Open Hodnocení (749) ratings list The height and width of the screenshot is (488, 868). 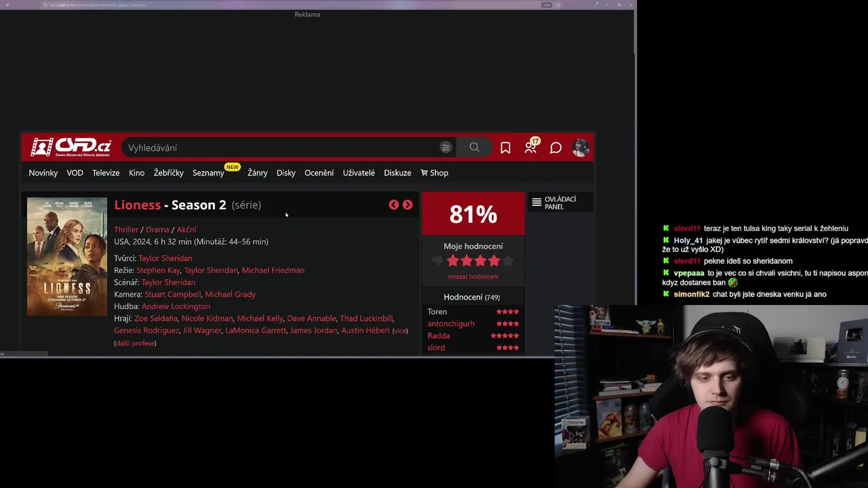click(x=472, y=298)
